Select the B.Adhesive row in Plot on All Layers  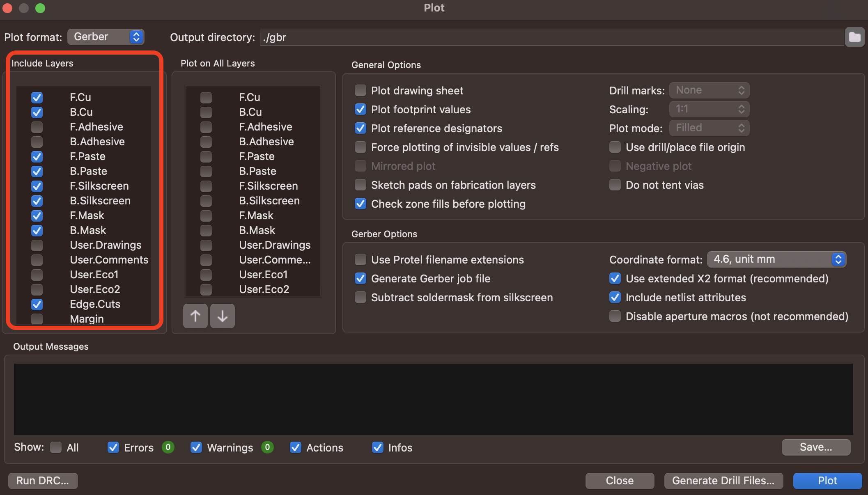(253, 142)
